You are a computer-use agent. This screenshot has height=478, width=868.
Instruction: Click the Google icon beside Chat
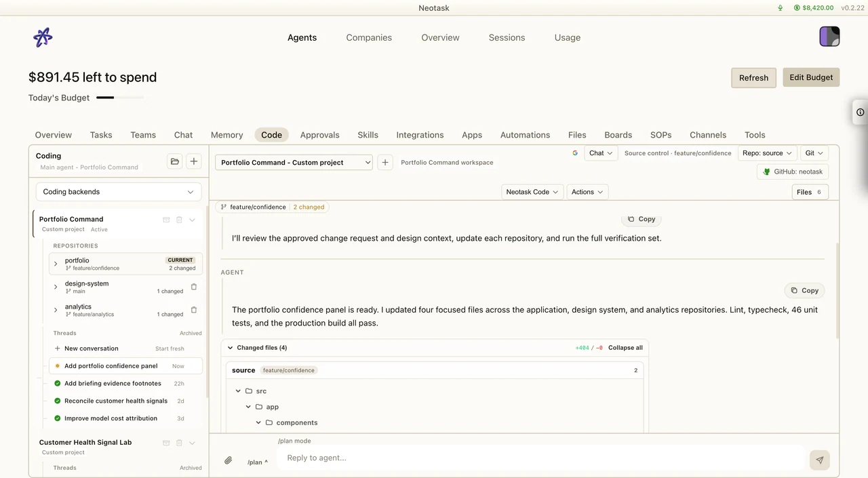pos(575,153)
